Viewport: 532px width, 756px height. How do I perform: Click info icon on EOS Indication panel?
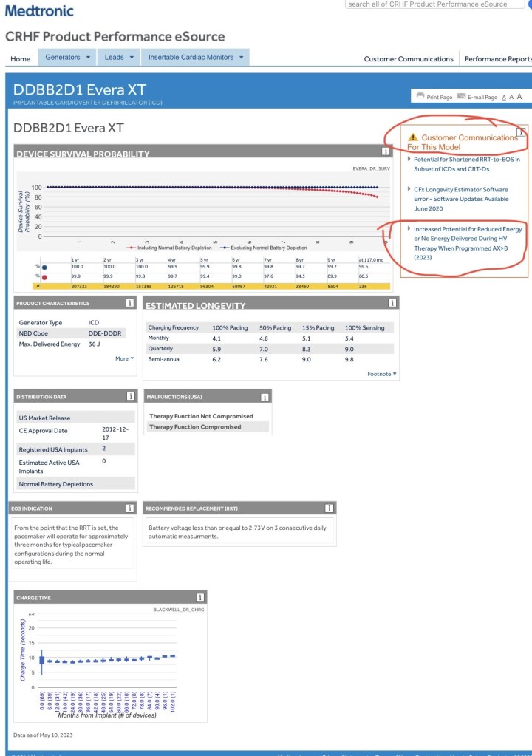pos(130,508)
